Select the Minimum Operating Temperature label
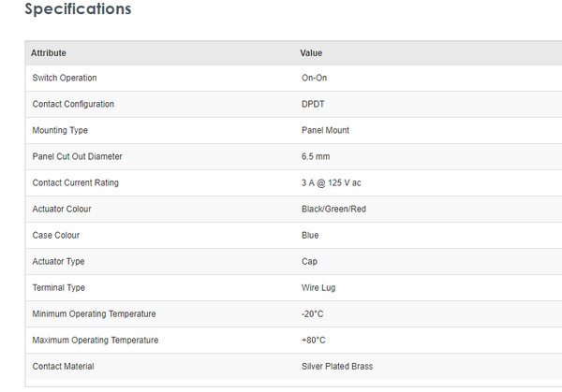Screen dimensions: 562x392 tap(94, 313)
